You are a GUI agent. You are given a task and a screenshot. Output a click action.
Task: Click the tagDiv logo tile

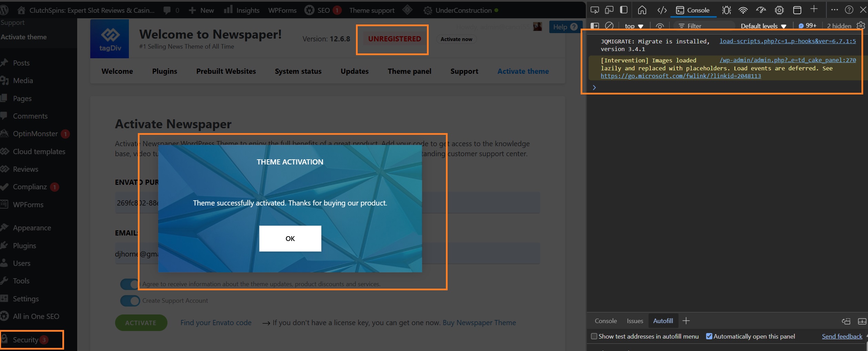click(110, 39)
